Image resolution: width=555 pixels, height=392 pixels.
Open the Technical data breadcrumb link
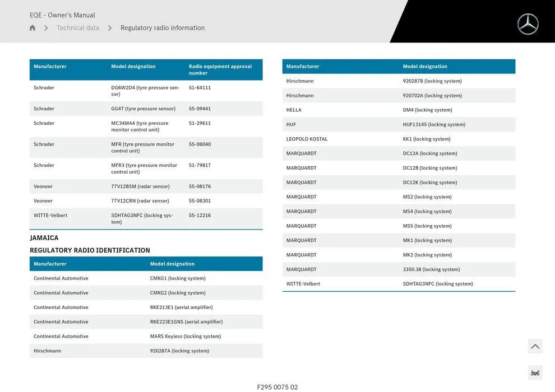point(77,27)
